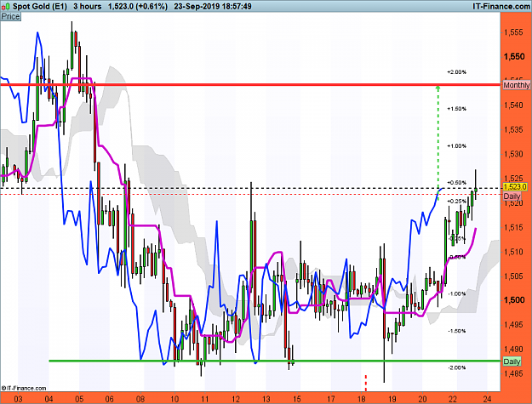Select the yellow 1,523.0 current price tag

tap(515, 187)
